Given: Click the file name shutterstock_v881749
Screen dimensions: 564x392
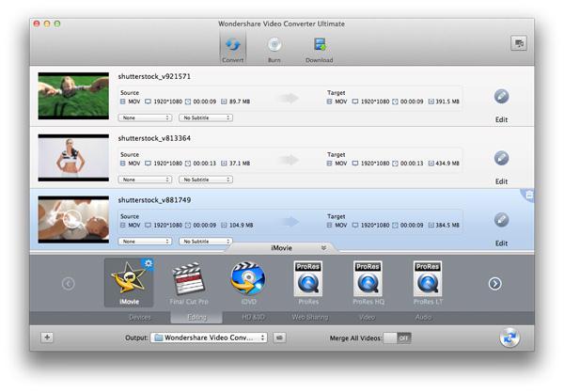Looking at the screenshot, I should click(154, 200).
